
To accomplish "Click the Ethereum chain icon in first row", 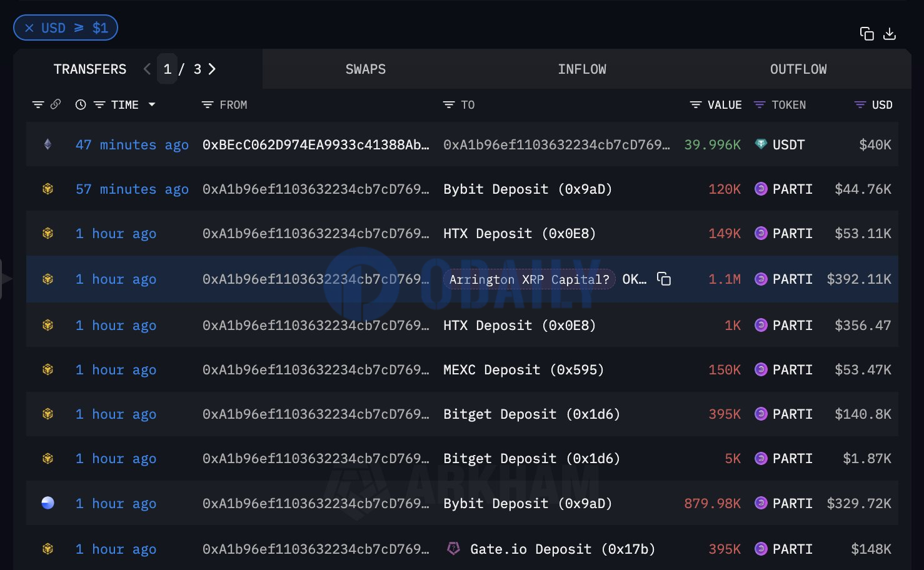I will tap(48, 144).
